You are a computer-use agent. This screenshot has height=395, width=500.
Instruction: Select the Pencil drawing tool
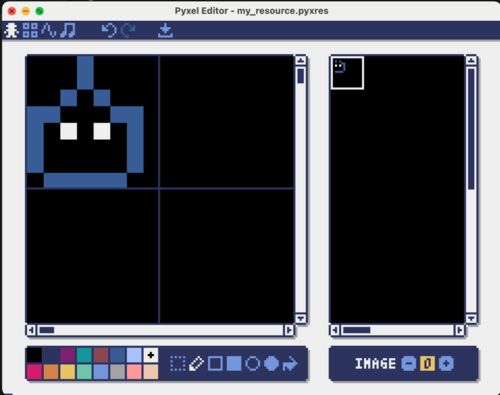(x=196, y=363)
